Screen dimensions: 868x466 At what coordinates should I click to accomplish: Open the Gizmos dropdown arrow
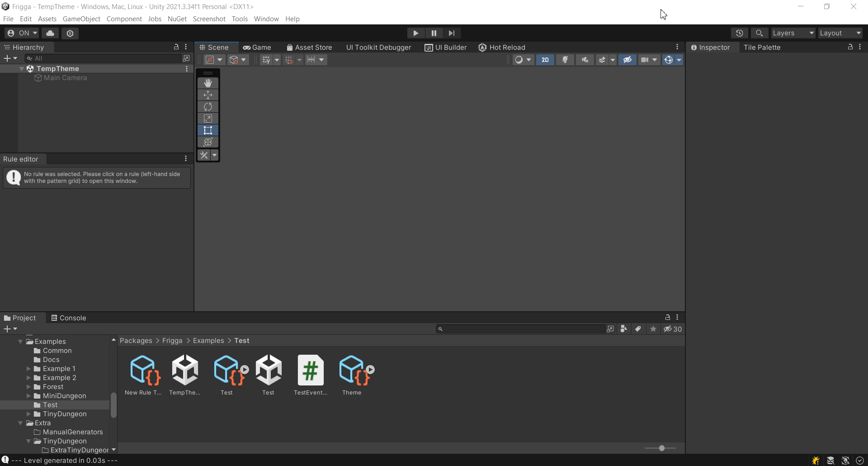(679, 60)
